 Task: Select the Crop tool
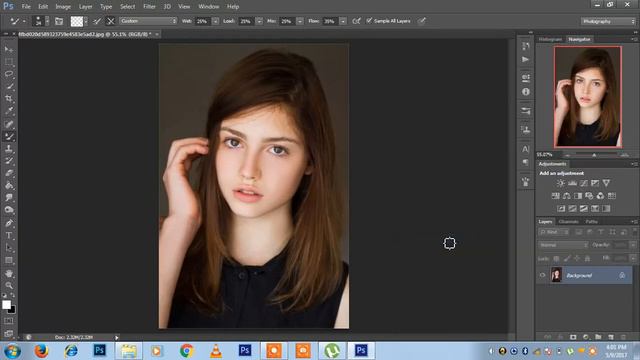point(9,98)
